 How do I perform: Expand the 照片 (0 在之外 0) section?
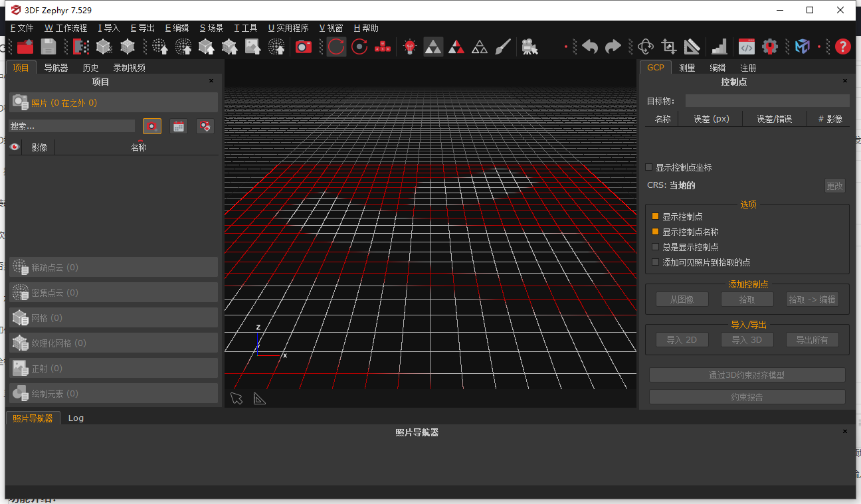[x=114, y=102]
